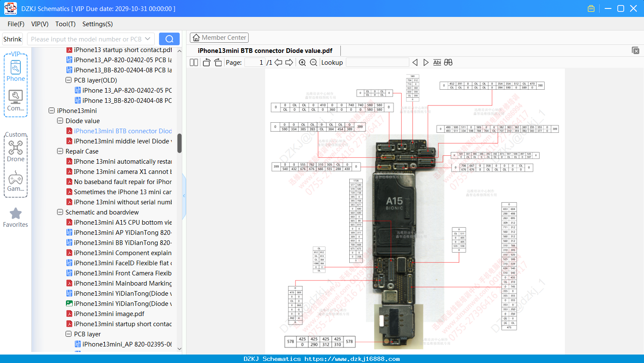Click the binoculars find icon
This screenshot has width=644, height=363.
click(448, 63)
